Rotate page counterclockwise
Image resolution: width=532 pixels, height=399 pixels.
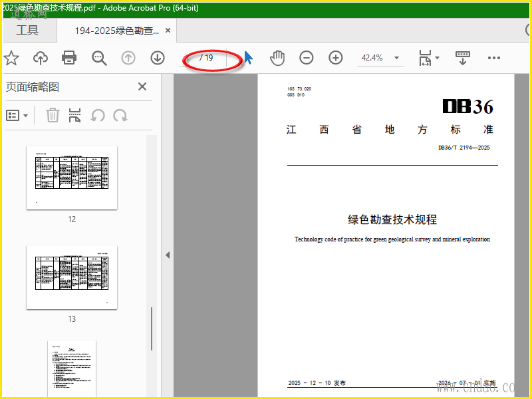(x=98, y=115)
